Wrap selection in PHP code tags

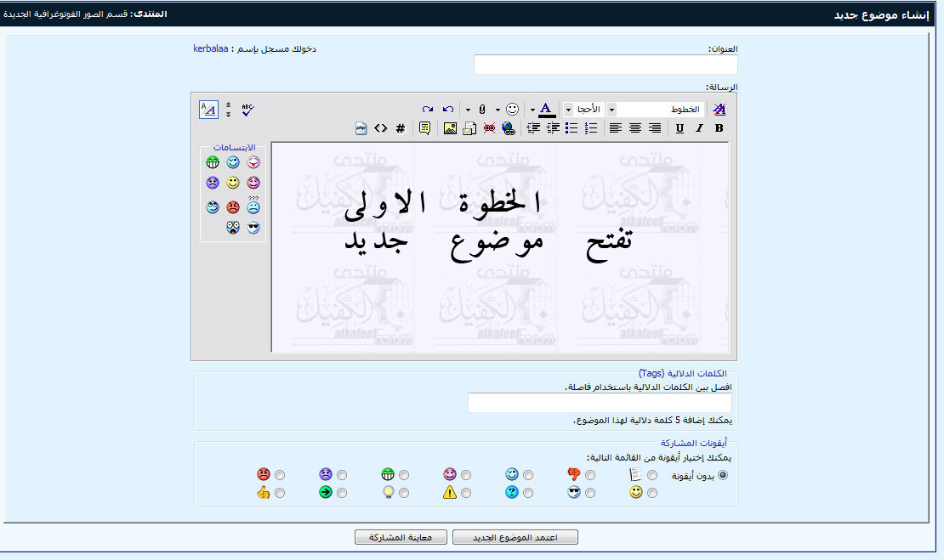pos(361,128)
